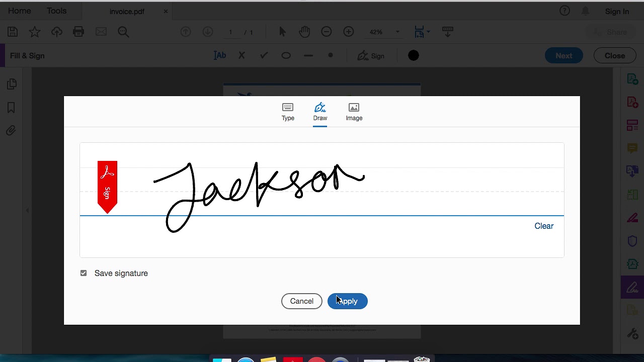Select the dot tool
Screen dimensions: 644x362
coord(331,55)
